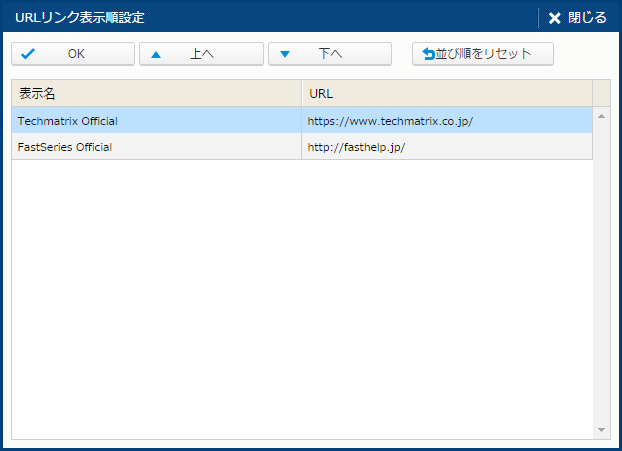Image resolution: width=622 pixels, height=451 pixels.
Task: Click the X icon next to 閉じる
Action: 554,18
